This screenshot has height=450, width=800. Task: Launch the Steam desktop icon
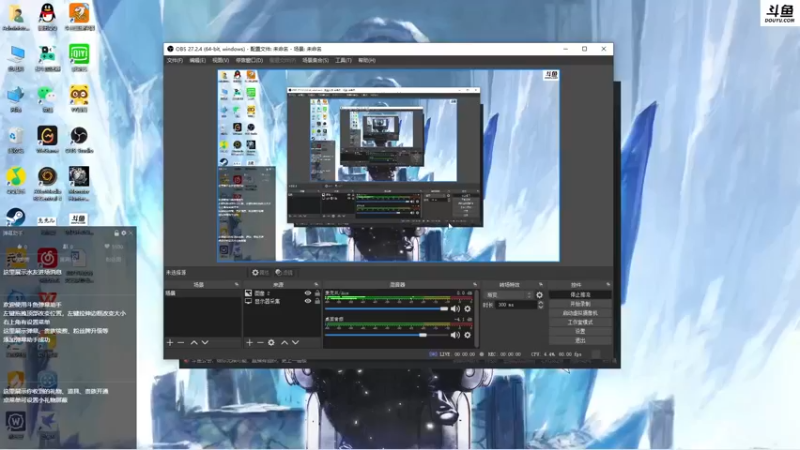click(x=16, y=216)
